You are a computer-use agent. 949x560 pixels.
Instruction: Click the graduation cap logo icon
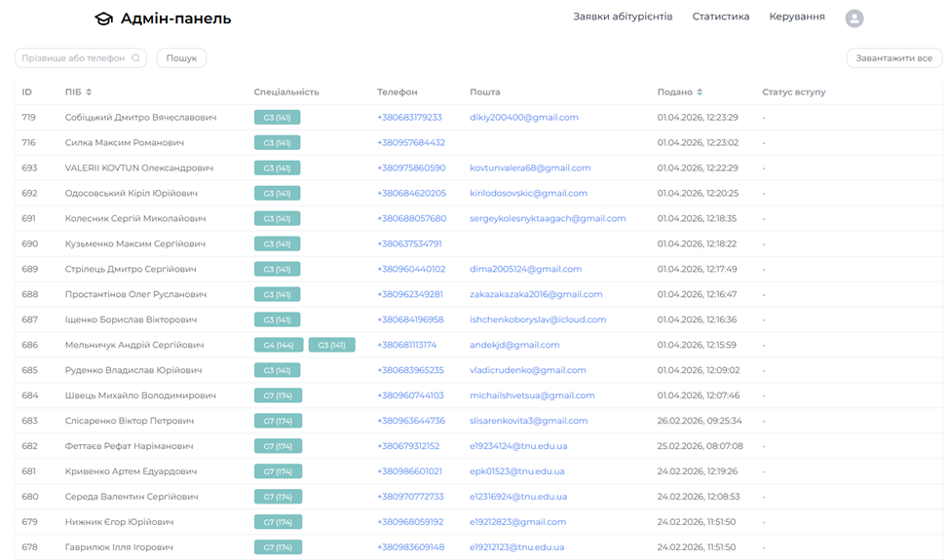[x=103, y=19]
